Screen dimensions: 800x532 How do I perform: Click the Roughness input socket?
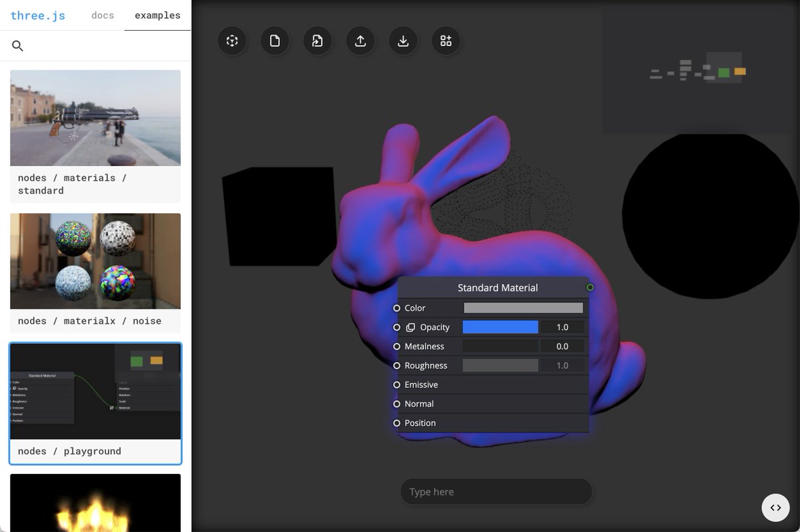tap(397, 365)
